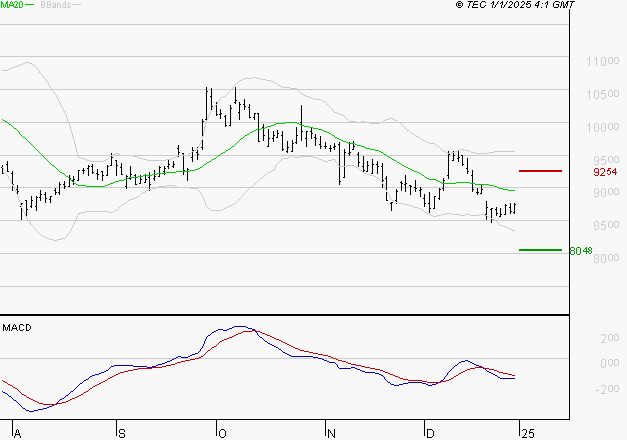Click the red resistance level line
The width and height of the screenshot is (627, 440).
540,171
